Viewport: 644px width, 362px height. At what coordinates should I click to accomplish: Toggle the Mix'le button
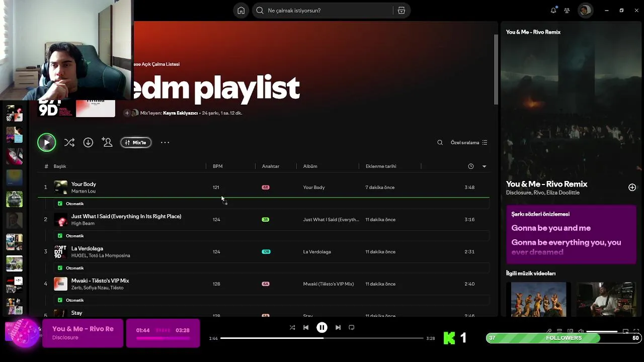[136, 143]
